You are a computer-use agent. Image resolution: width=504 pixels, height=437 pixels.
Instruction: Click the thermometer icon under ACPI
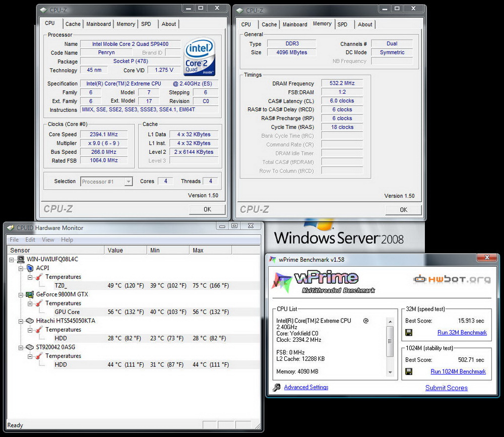(39, 277)
